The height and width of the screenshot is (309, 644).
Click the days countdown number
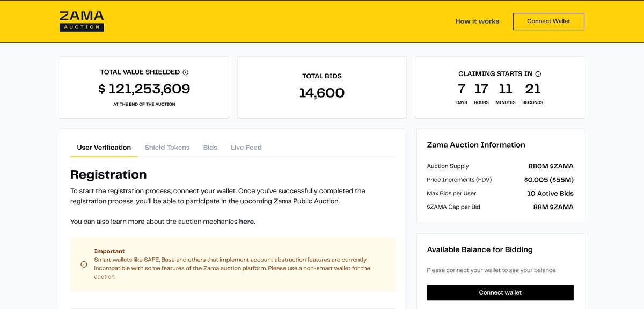(462, 89)
